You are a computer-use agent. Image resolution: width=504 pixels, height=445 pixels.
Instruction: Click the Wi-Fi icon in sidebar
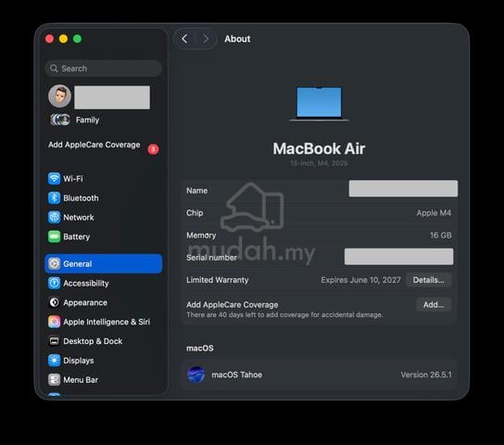coord(54,178)
